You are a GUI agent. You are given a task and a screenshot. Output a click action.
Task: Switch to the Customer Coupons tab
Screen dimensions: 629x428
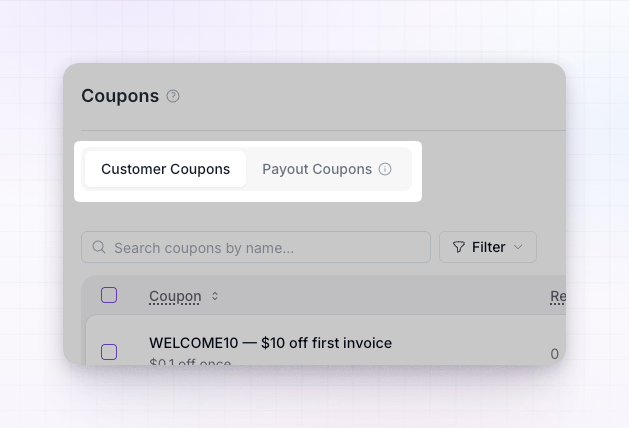165,169
